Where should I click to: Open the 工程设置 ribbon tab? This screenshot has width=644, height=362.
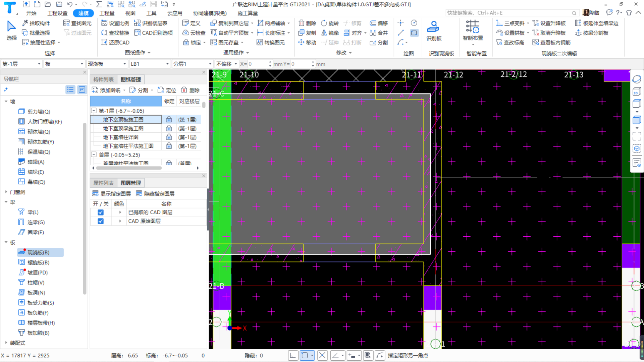57,13
